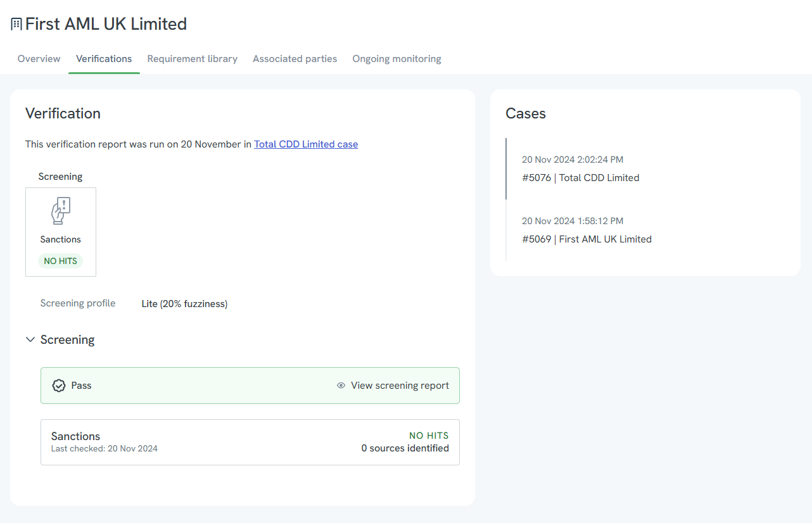Open the Ongoing monitoring tab

[397, 59]
